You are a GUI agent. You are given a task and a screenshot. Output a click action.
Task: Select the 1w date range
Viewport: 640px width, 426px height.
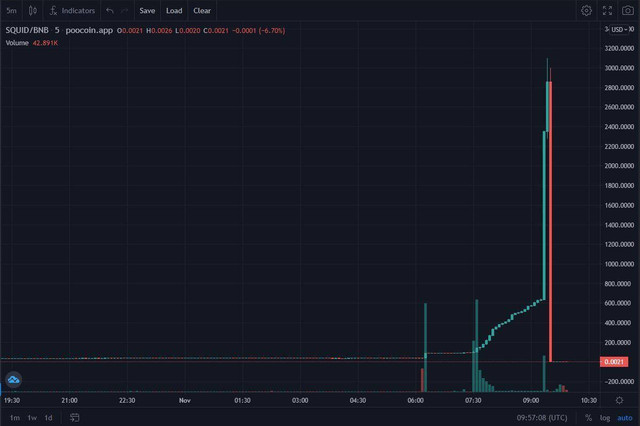pos(32,417)
